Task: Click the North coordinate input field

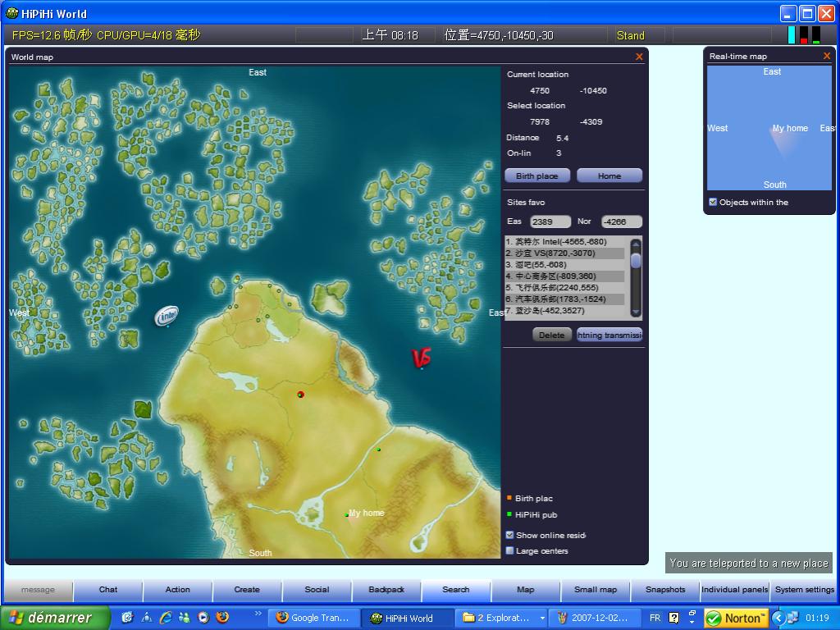Action: point(622,221)
